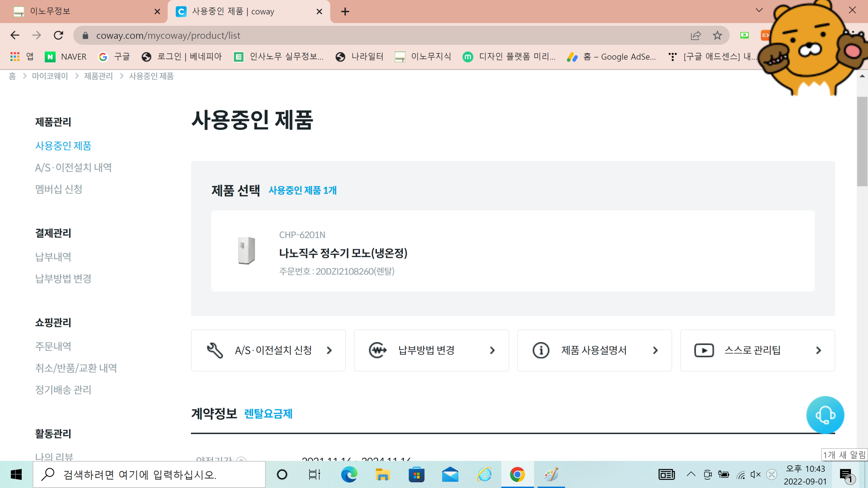Open Microsoft Store from taskbar
This screenshot has width=868, height=488.
[x=416, y=475]
